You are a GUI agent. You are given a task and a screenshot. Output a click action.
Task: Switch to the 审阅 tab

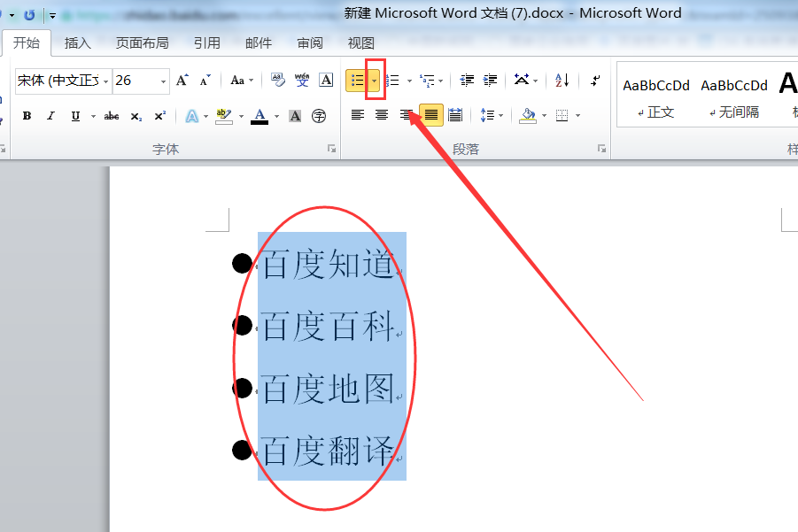tap(310, 42)
